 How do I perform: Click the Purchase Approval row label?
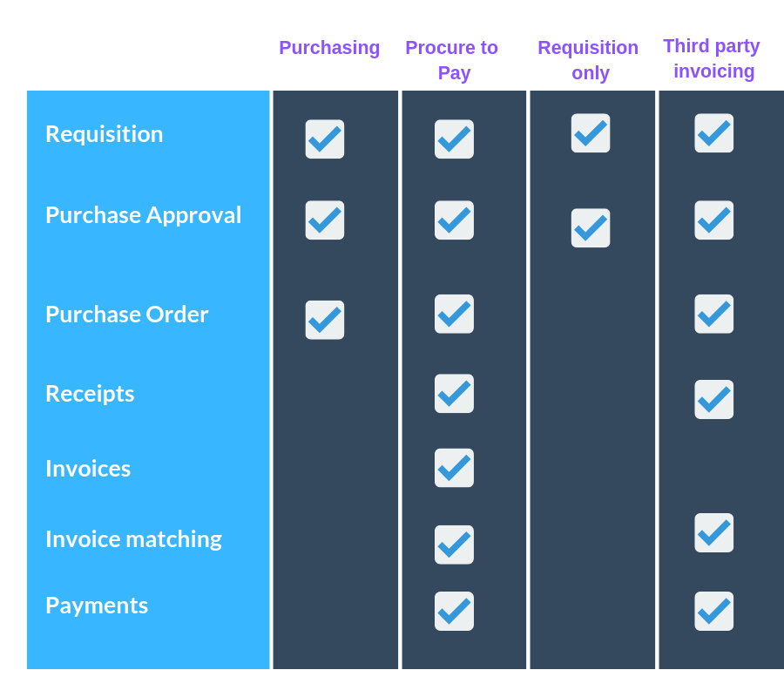[144, 215]
